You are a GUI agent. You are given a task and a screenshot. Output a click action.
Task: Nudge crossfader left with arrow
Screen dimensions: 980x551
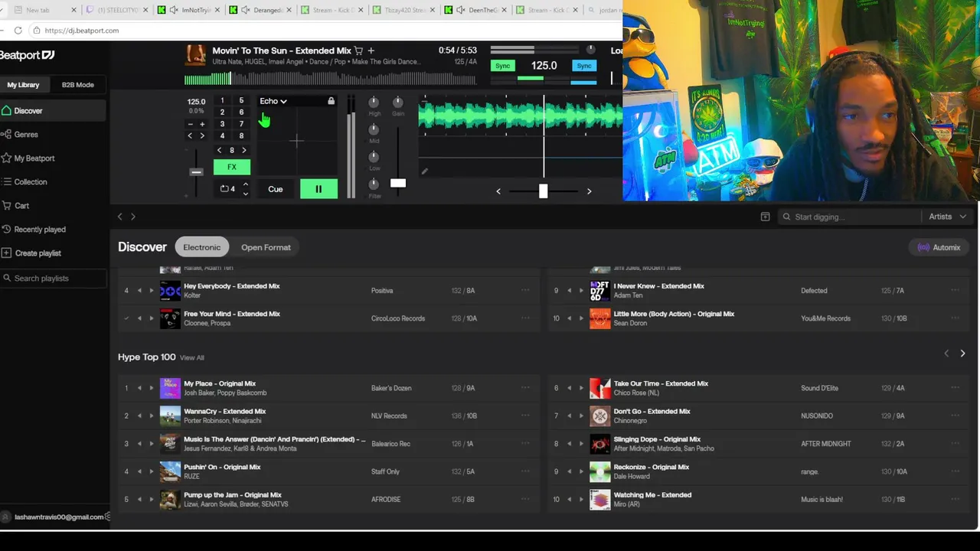click(x=498, y=191)
